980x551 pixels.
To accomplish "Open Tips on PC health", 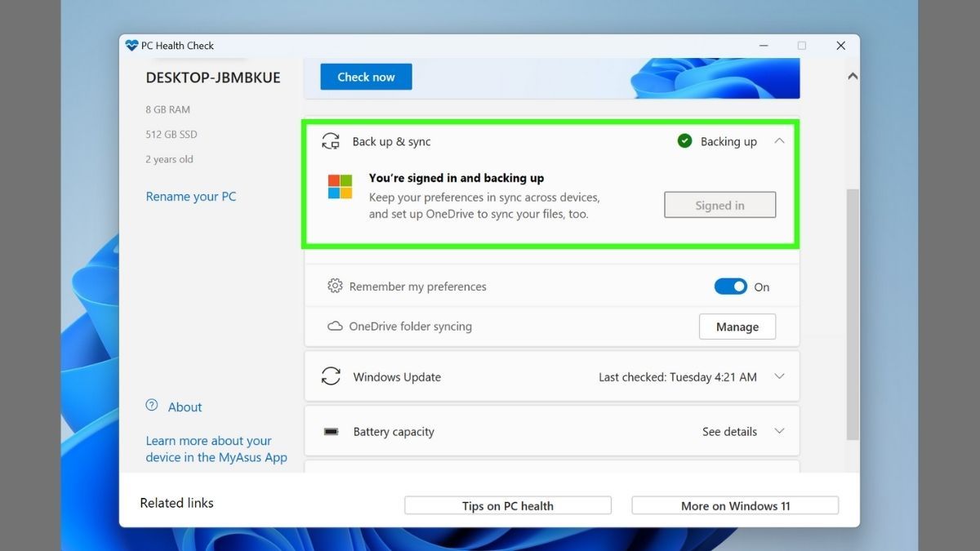I will tap(507, 505).
